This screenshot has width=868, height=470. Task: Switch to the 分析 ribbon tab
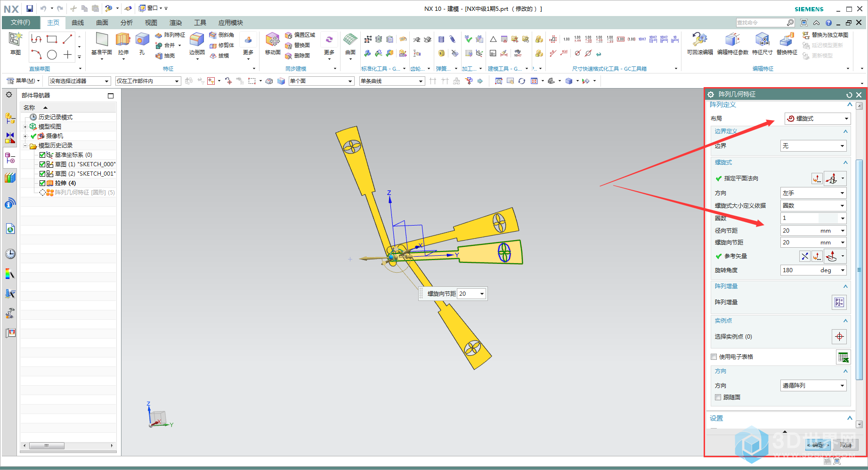coord(127,23)
